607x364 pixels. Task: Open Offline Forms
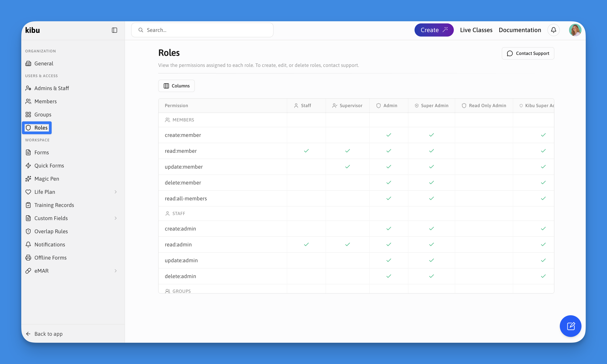point(46,258)
